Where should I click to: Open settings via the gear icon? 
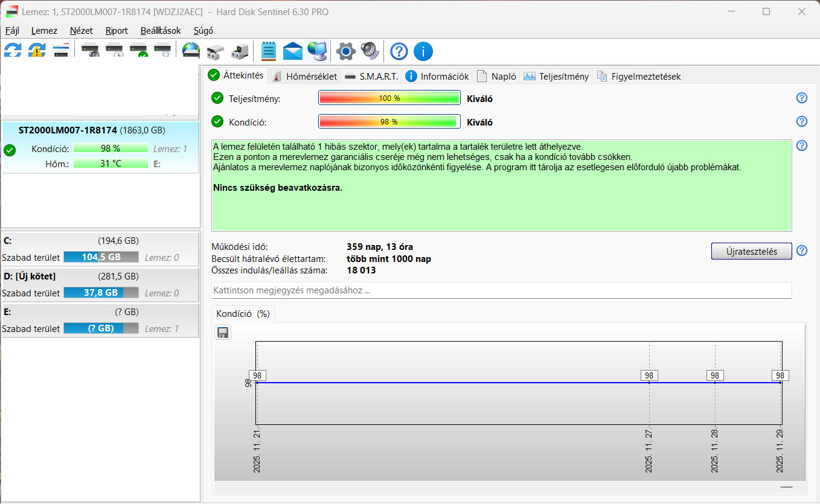(x=345, y=51)
